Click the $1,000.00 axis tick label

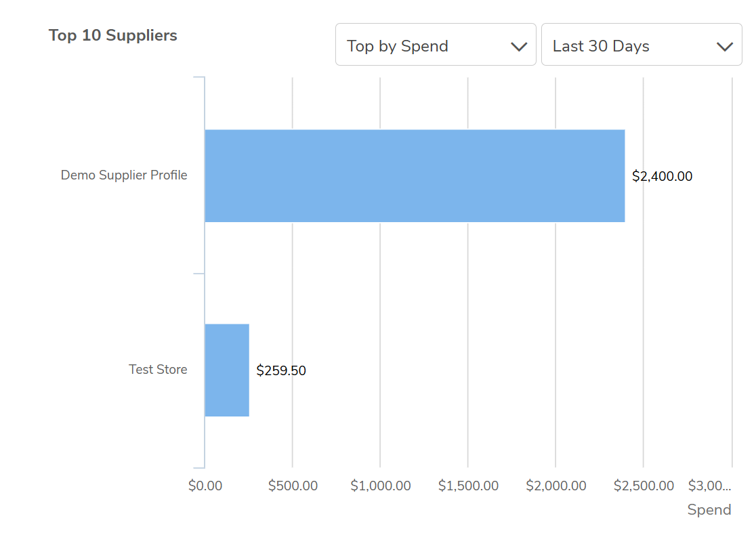coord(381,486)
